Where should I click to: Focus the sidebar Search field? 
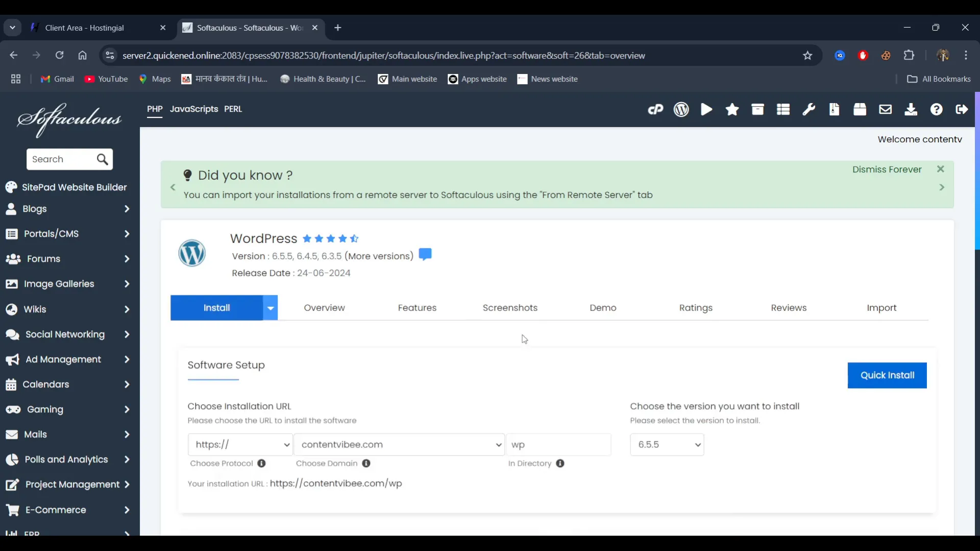pyautogui.click(x=61, y=160)
